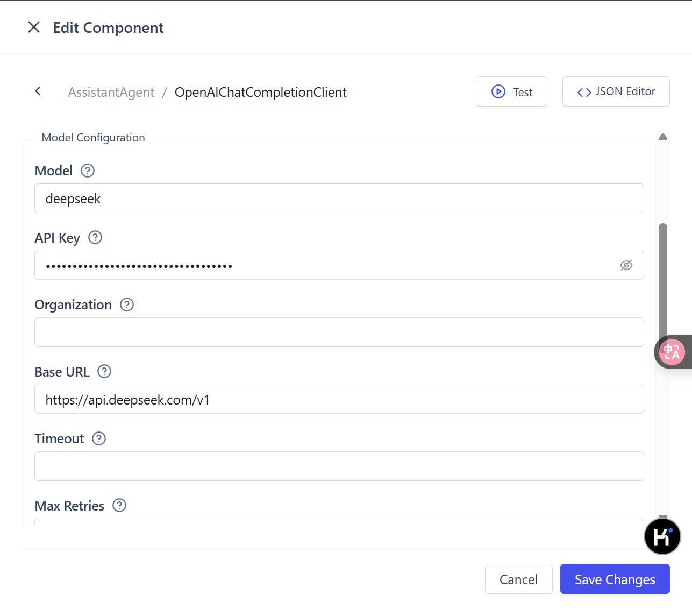
Task: Click the Base URL field label
Action: coord(62,372)
